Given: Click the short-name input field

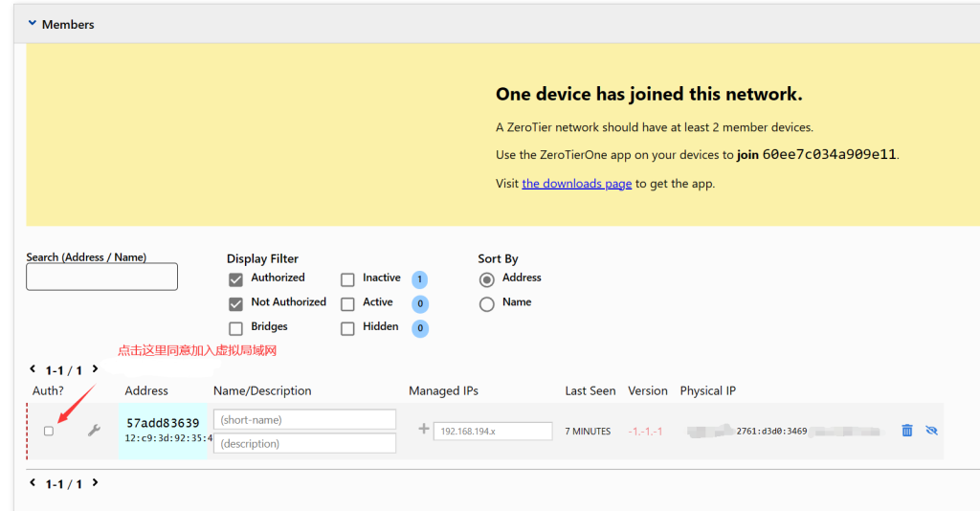Looking at the screenshot, I should (304, 420).
